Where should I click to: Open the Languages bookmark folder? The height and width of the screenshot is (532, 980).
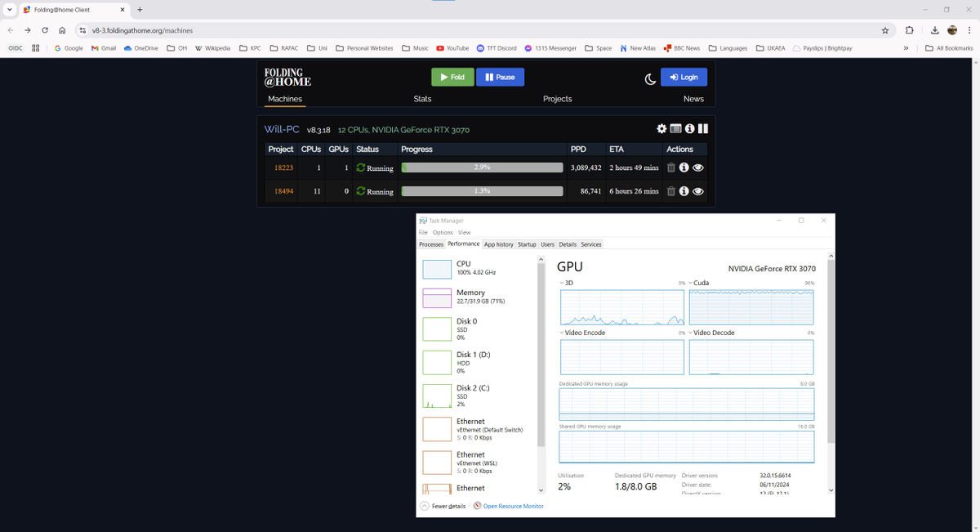coord(728,48)
